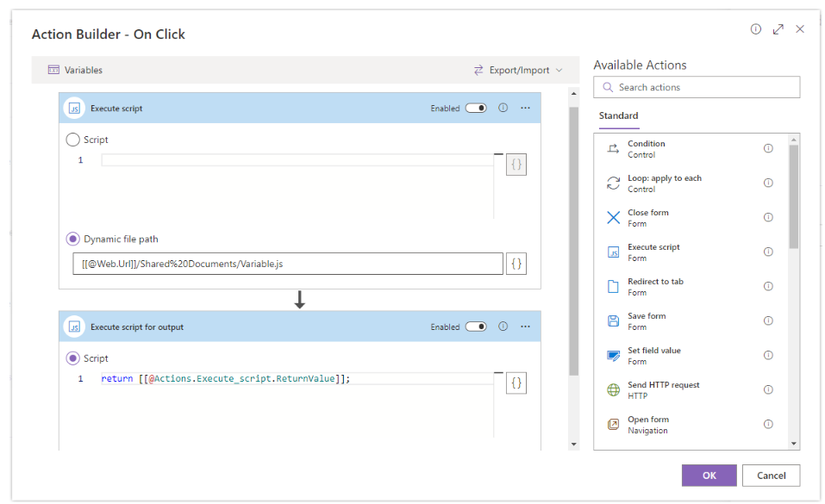Image resolution: width=825 pixels, height=504 pixels.
Task: Click the Save form floppy icon
Action: coord(613,320)
